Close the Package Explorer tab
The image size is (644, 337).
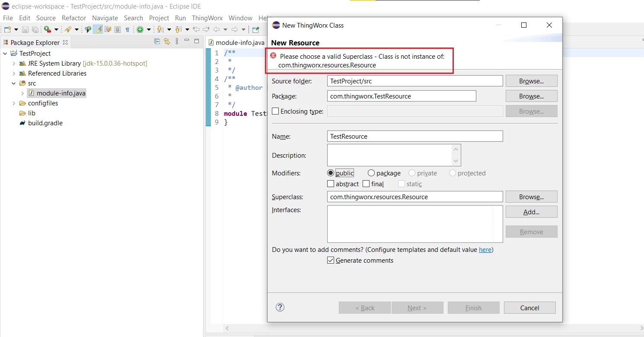[65, 42]
